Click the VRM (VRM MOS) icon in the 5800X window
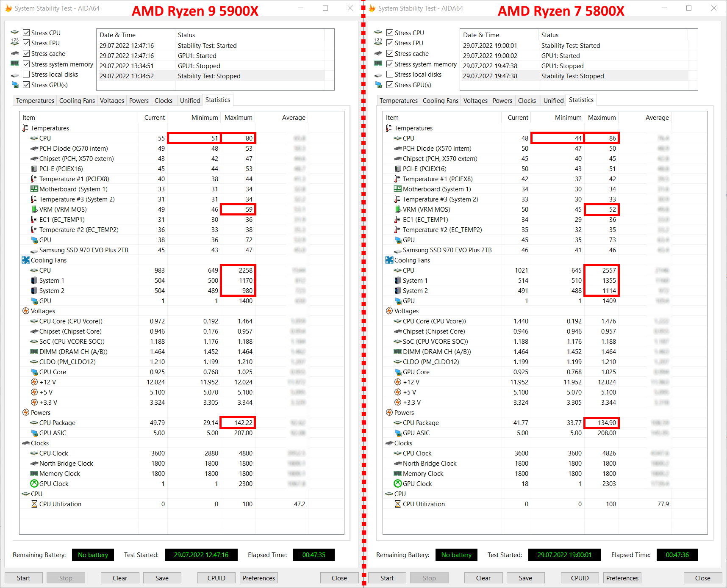Screen dimensions: 727x588 pos(398,209)
